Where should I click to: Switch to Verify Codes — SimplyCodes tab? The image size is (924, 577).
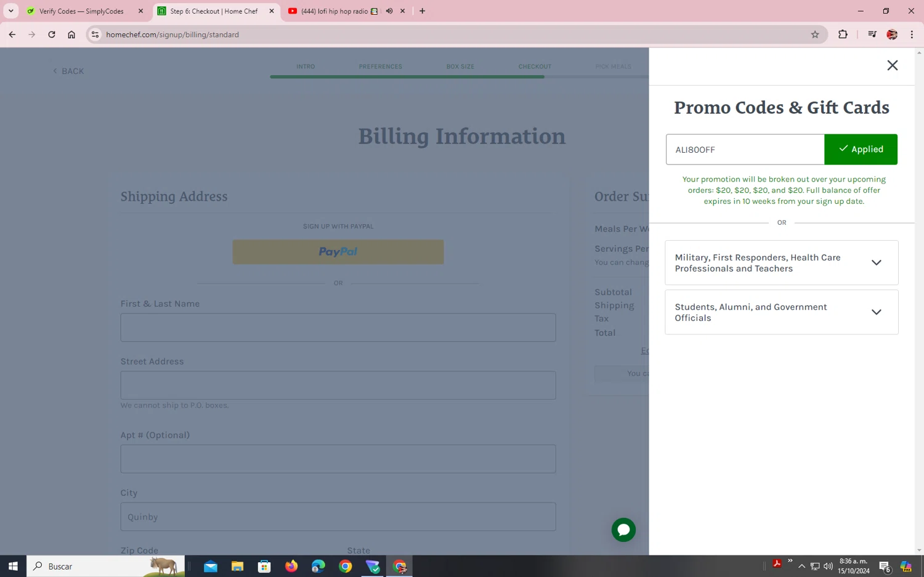[x=81, y=11]
